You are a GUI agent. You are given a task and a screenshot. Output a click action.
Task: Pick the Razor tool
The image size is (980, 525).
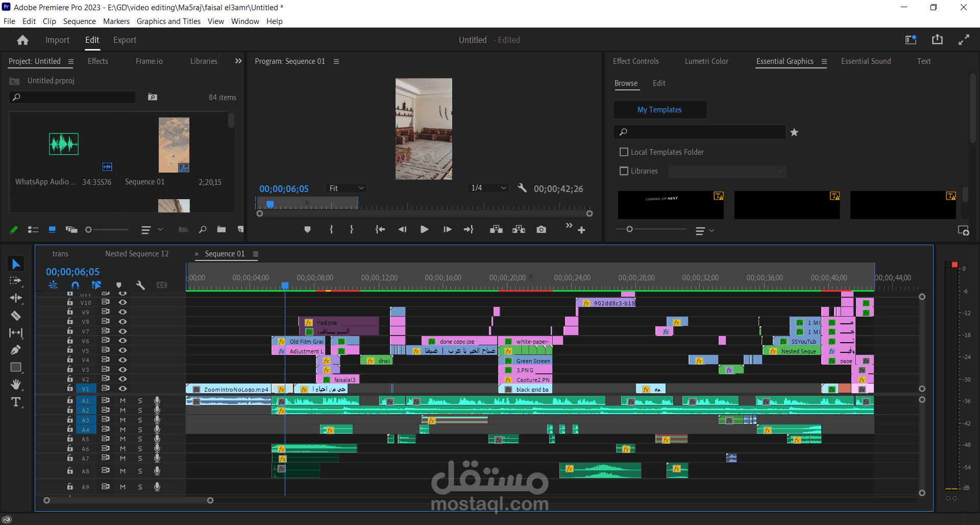tap(16, 316)
